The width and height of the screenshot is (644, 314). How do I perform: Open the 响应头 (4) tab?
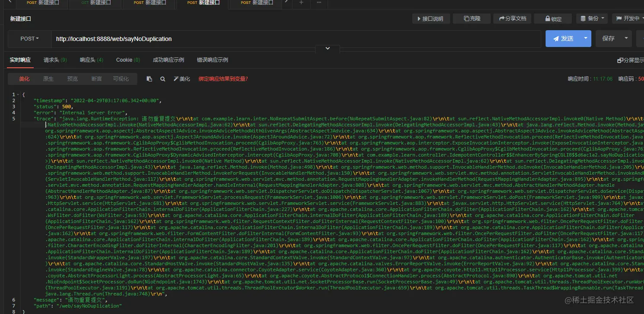92,60
